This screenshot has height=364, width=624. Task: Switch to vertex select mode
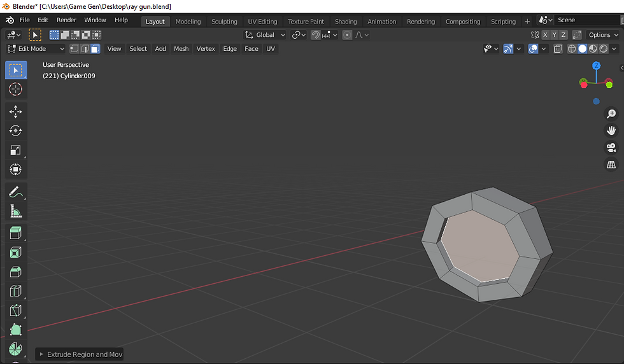(x=74, y=48)
